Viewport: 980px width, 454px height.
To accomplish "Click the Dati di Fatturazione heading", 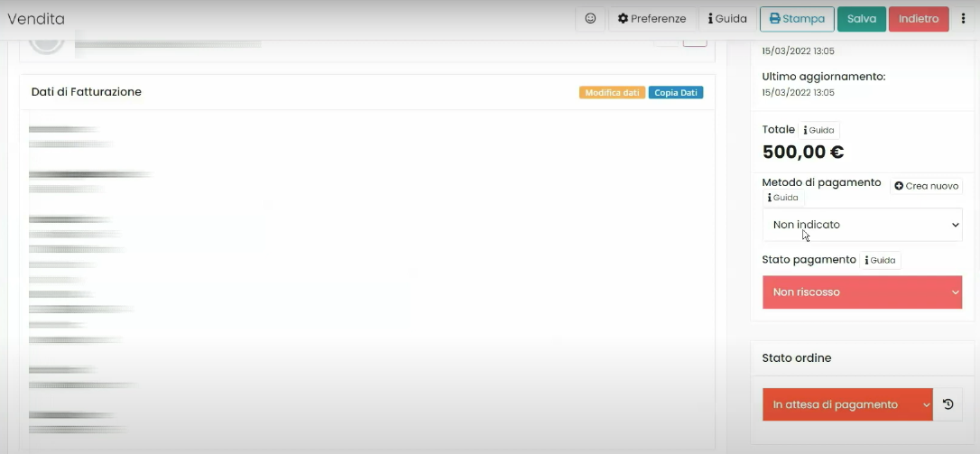I will (87, 92).
